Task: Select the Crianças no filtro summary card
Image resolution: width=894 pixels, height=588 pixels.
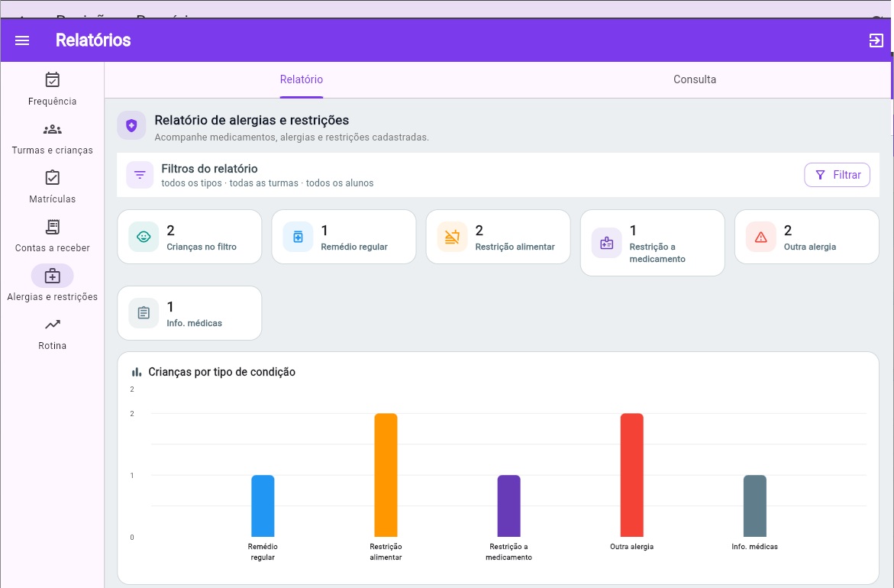Action: point(189,237)
